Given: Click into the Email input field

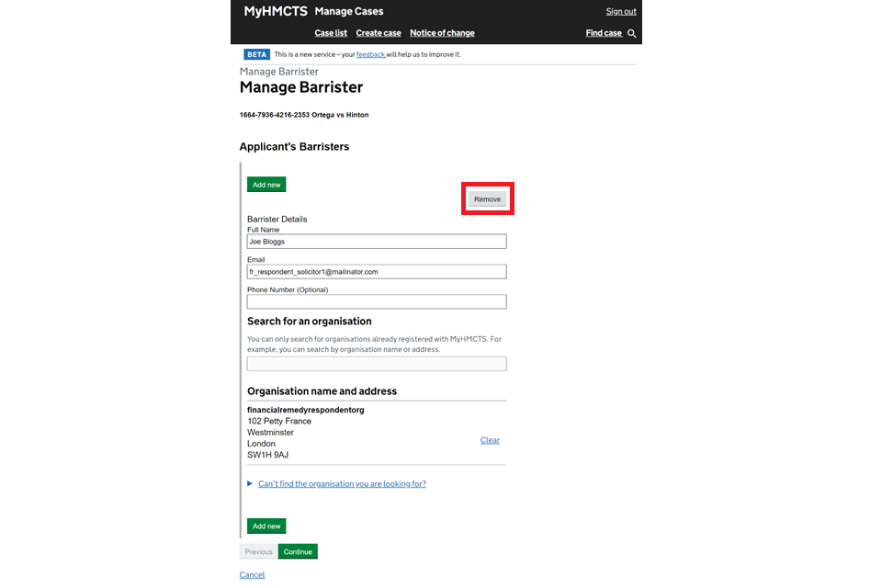Looking at the screenshot, I should click(377, 272).
